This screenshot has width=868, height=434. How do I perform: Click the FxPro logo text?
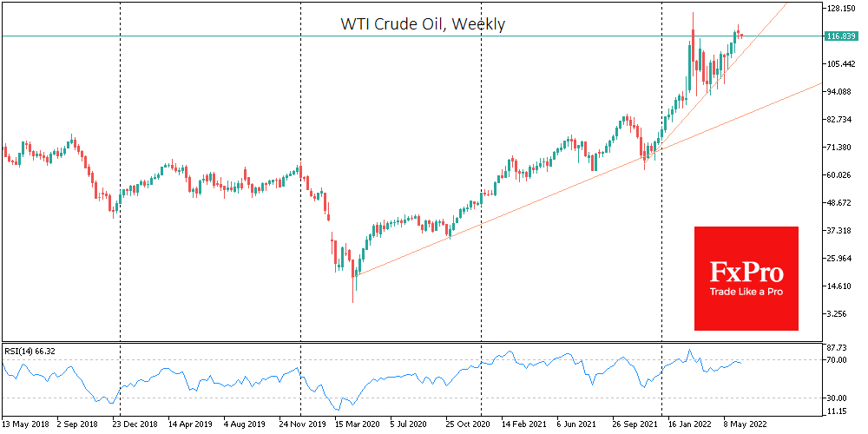tap(746, 273)
